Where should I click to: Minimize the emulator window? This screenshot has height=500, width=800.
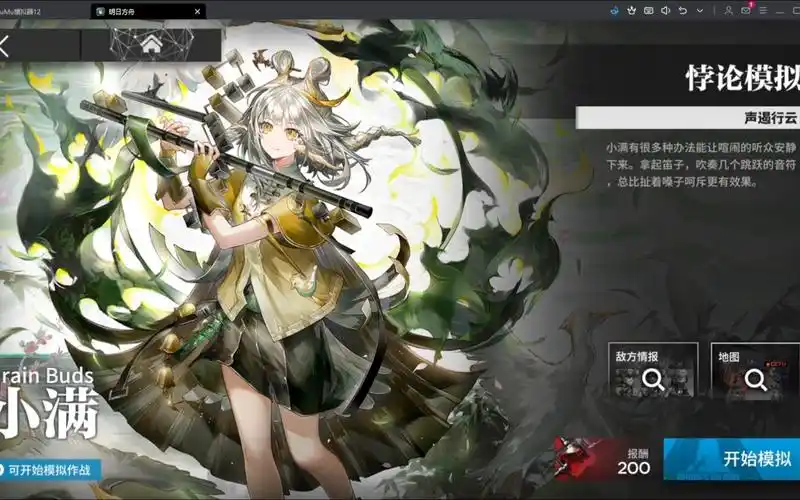pos(780,10)
